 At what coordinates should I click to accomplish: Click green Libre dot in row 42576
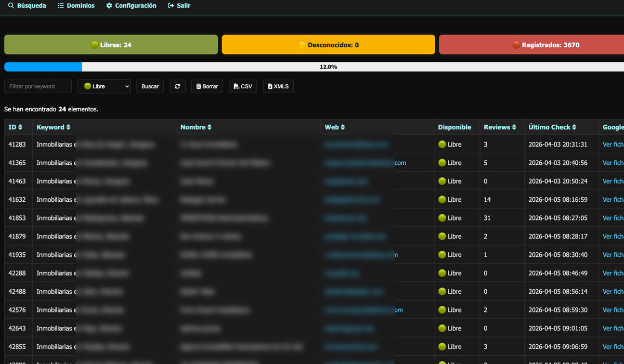pyautogui.click(x=442, y=310)
